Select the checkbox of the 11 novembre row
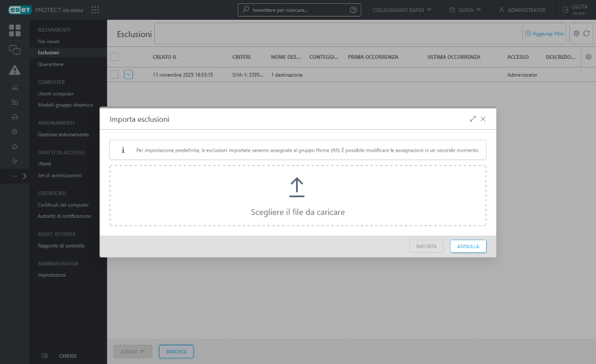 [x=115, y=75]
